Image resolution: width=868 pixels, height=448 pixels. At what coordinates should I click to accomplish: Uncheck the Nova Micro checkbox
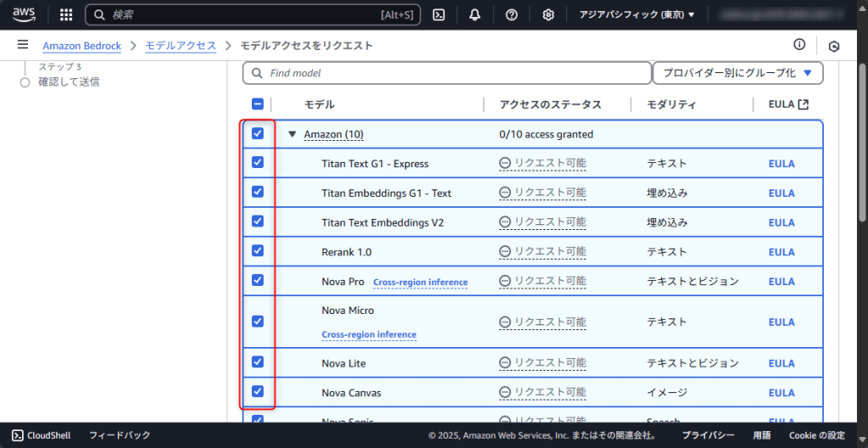pyautogui.click(x=258, y=321)
